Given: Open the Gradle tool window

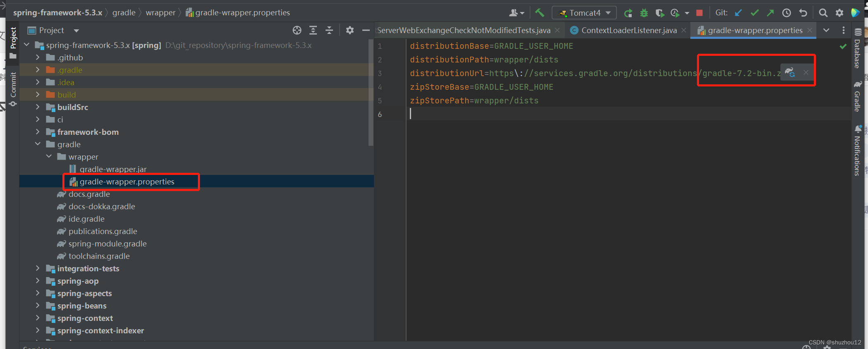Looking at the screenshot, I should click(858, 96).
